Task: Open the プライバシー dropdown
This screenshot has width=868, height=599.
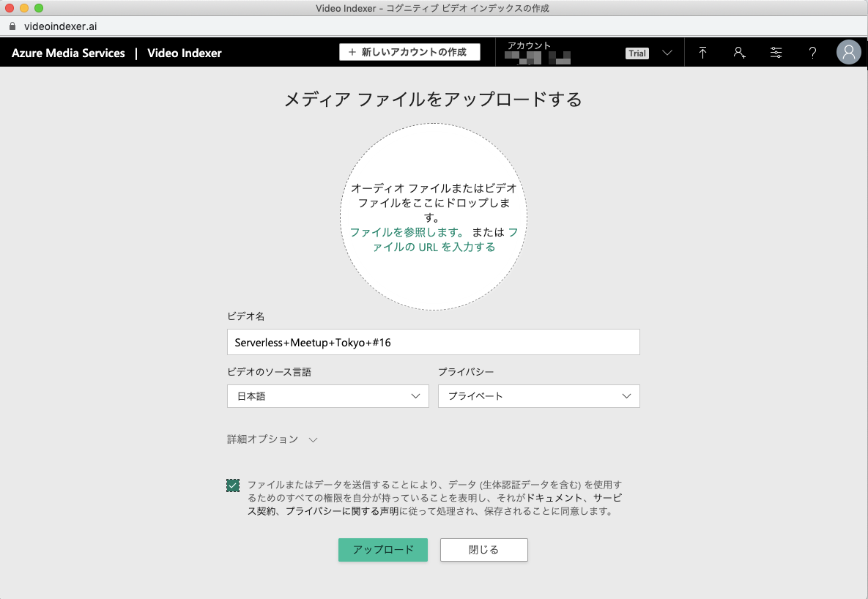Action: point(538,395)
